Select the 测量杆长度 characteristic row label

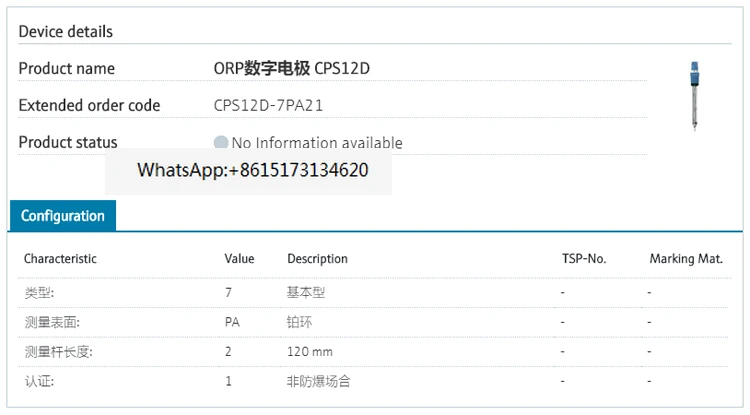tap(57, 352)
